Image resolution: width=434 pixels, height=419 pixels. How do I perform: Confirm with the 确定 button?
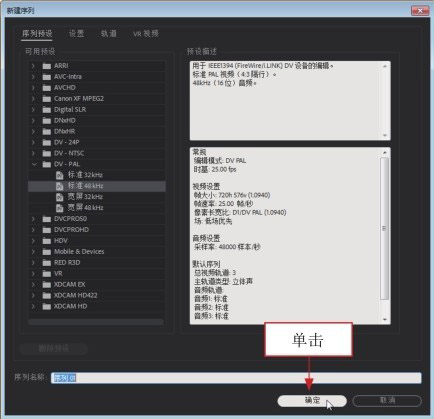pyautogui.click(x=312, y=400)
